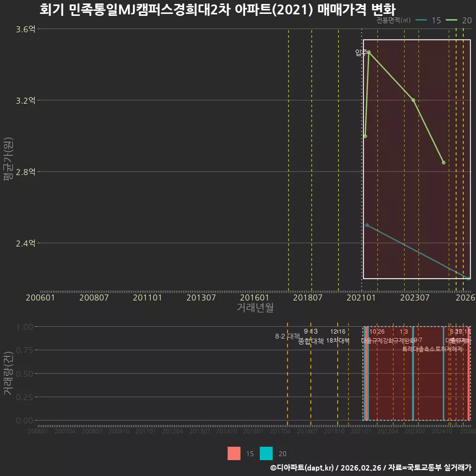
Task: Click the 거래년월 x-axis title
Action: coord(255,307)
